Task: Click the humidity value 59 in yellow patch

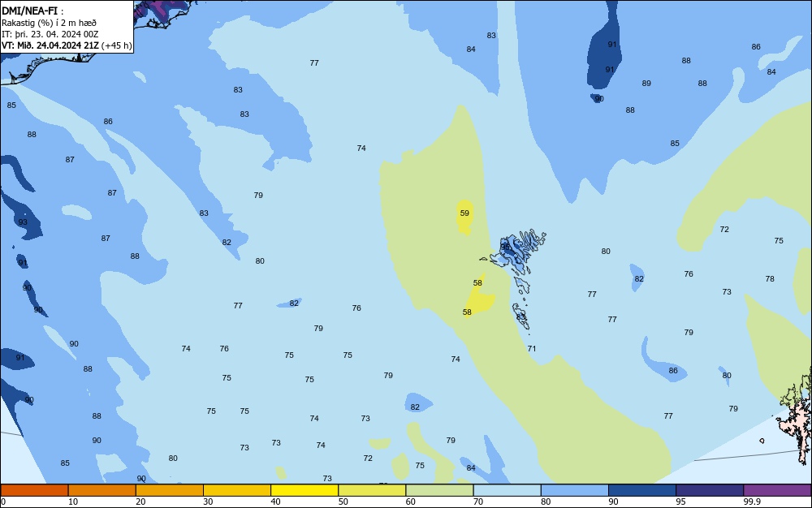Action: tap(464, 213)
